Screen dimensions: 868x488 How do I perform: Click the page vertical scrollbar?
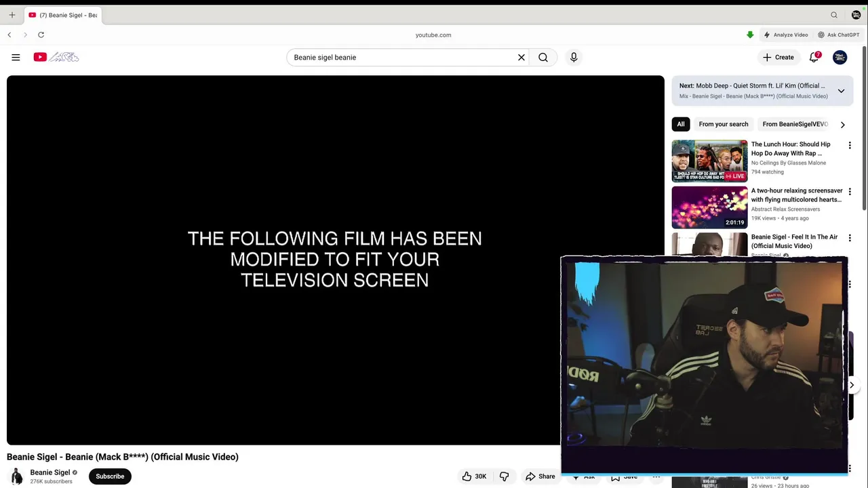pos(865,129)
